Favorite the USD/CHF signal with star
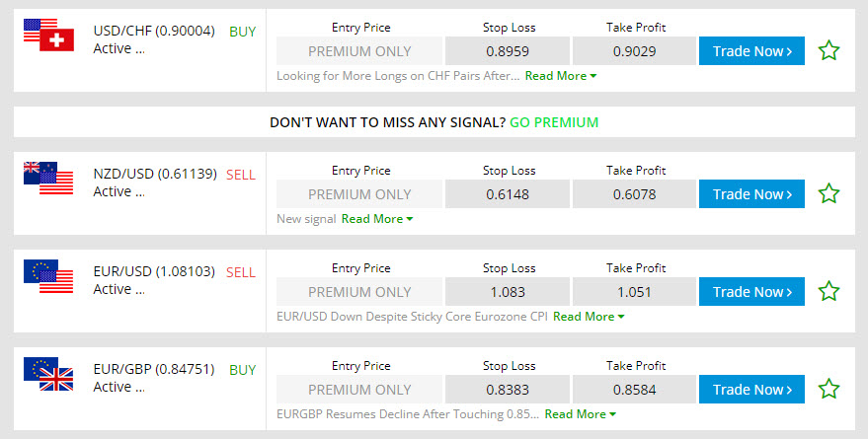Screen dimensions: 868x439 tap(829, 50)
